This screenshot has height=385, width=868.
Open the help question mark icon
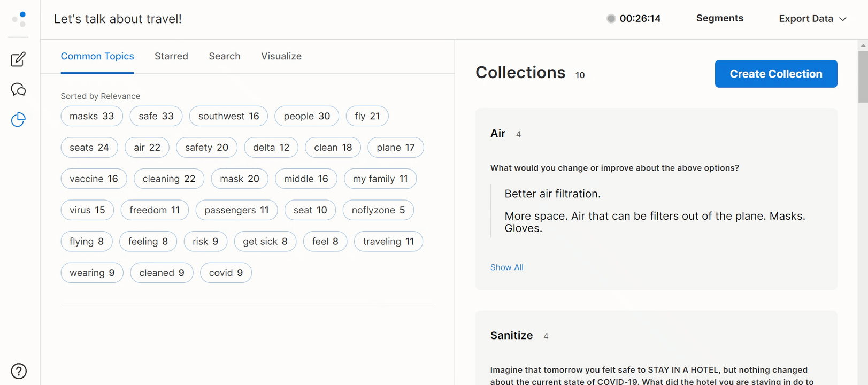click(x=19, y=371)
